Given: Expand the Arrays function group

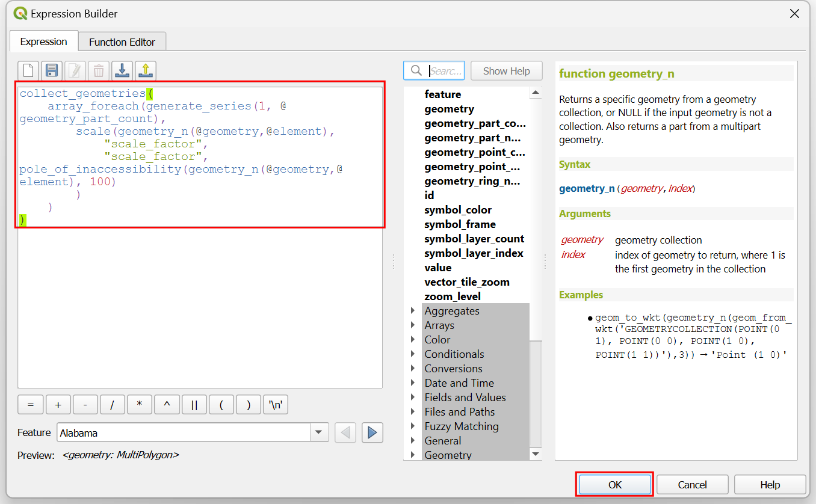Looking at the screenshot, I should (413, 325).
